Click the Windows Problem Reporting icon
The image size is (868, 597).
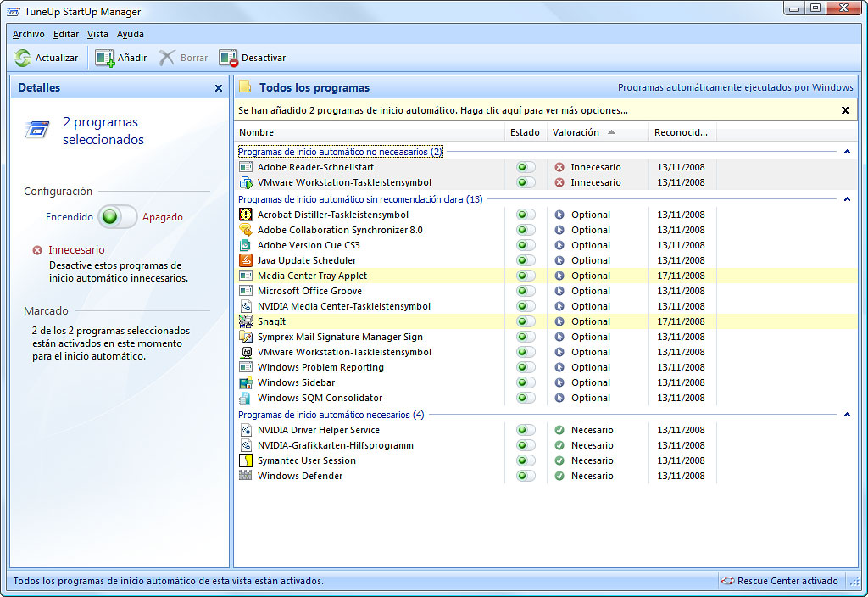point(245,367)
